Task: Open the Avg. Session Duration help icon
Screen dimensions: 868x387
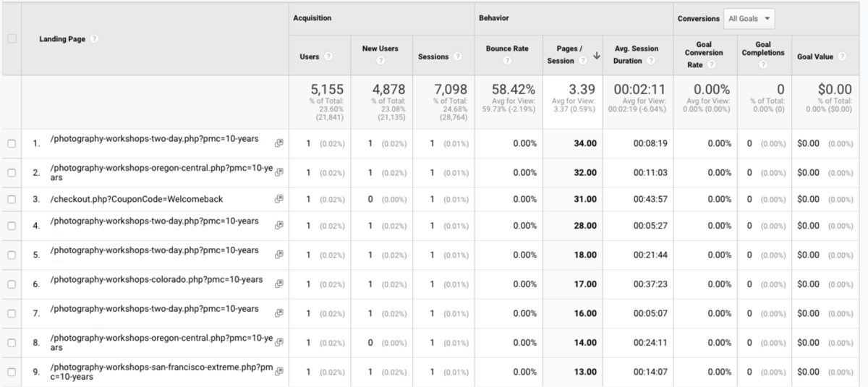Action: click(650, 60)
